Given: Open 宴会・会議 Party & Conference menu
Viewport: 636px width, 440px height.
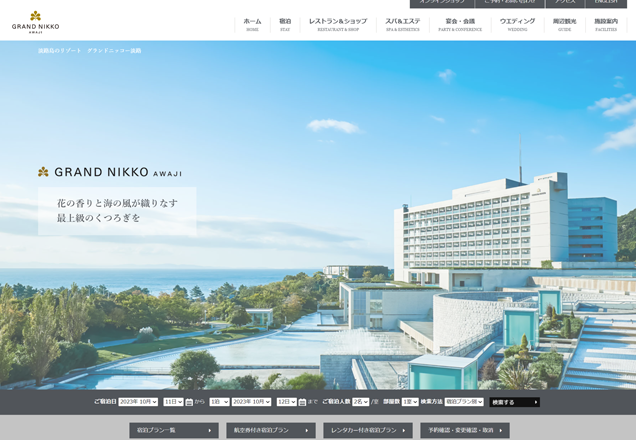Looking at the screenshot, I should point(460,24).
